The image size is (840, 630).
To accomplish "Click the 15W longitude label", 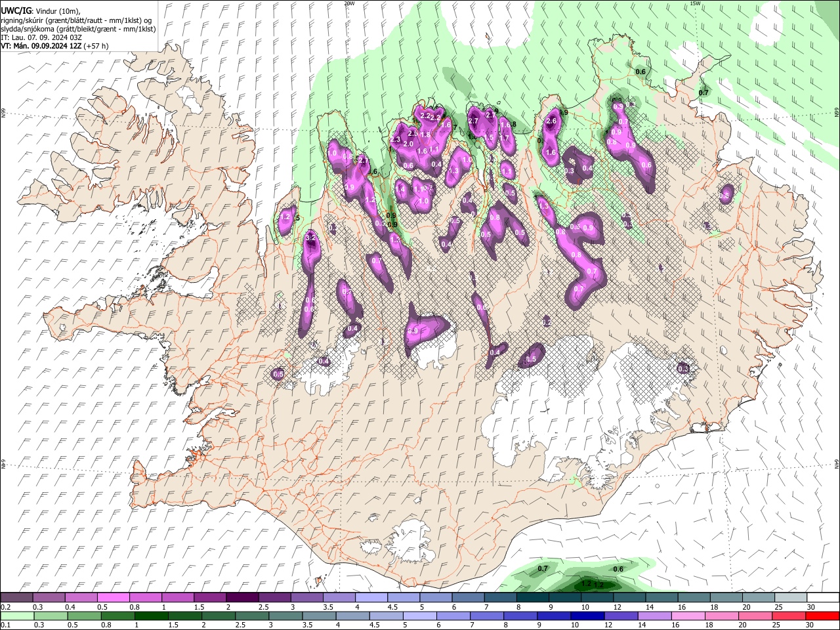I will pos(696,3).
